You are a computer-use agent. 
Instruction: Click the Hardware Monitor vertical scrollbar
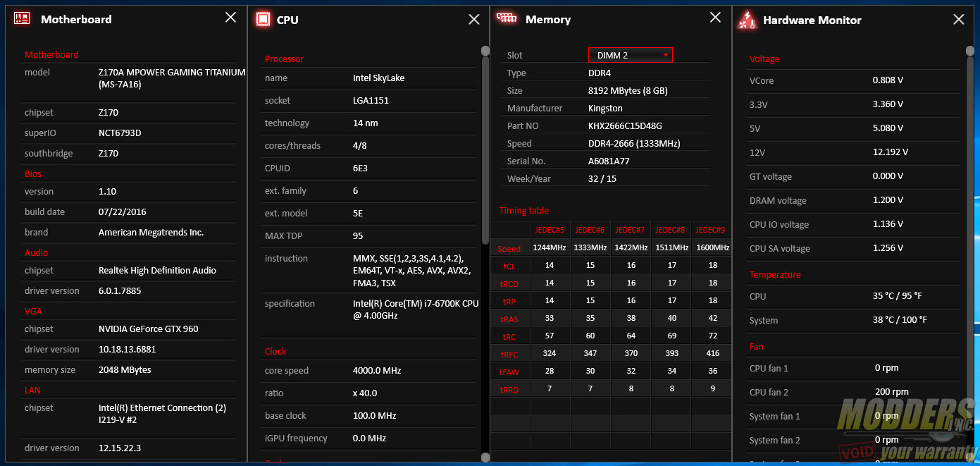970,254
